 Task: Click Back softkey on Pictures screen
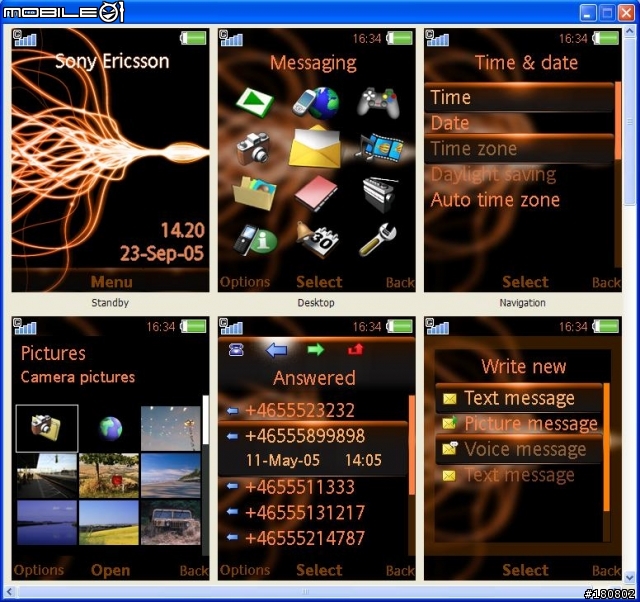click(x=194, y=571)
